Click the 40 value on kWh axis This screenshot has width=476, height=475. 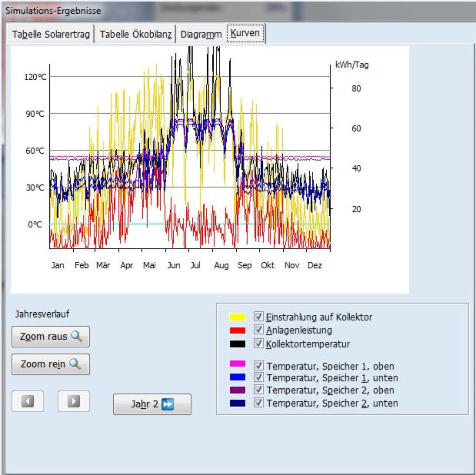[356, 168]
